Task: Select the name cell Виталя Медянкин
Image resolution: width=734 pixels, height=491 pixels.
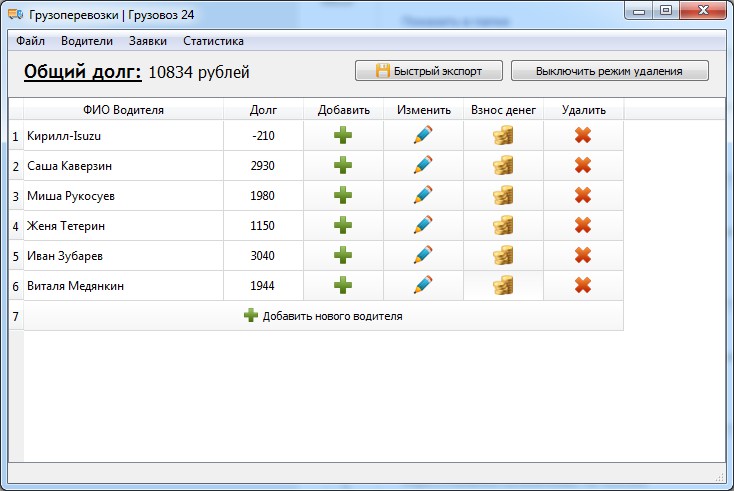Action: 124,286
